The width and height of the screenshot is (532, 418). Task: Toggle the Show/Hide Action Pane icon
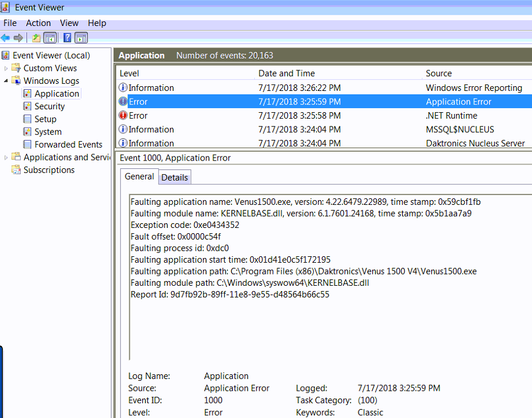point(81,38)
